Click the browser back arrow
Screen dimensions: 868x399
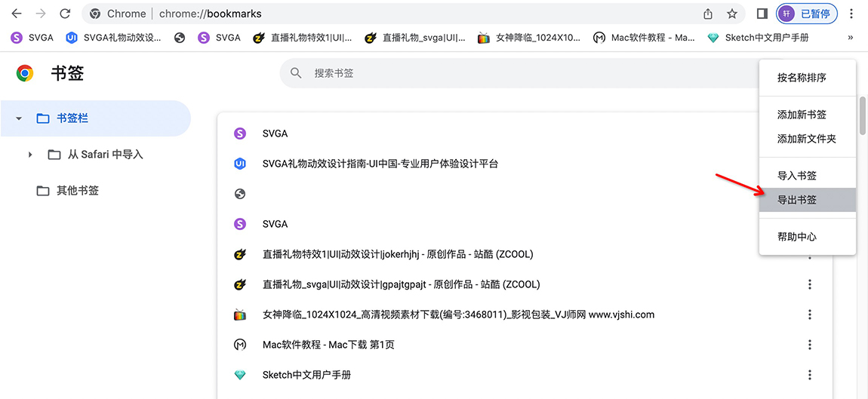16,14
